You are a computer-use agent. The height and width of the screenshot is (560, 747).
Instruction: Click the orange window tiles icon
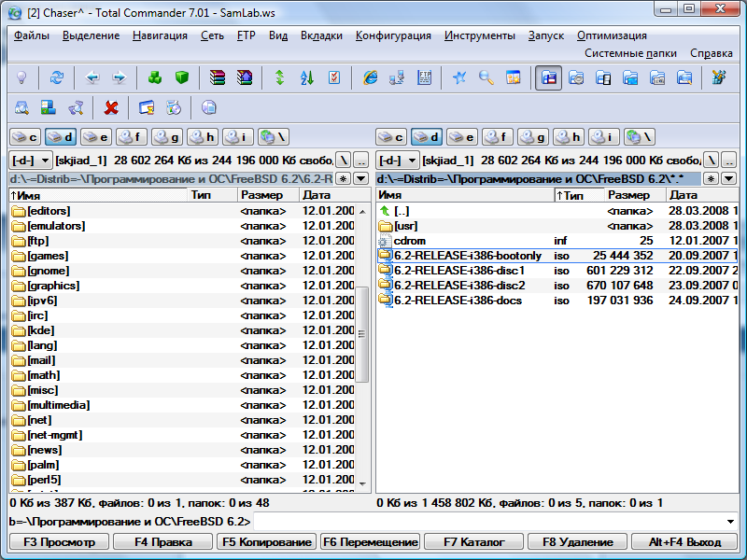[513, 77]
